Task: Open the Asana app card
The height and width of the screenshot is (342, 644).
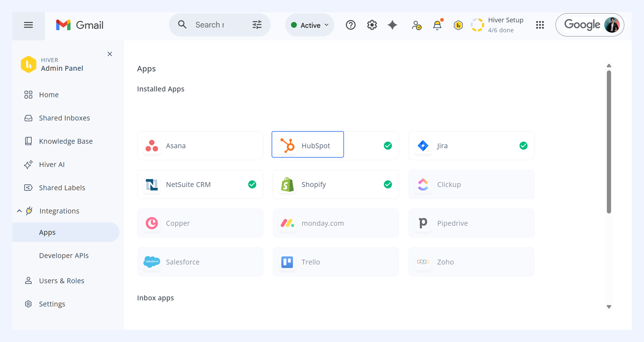Action: [200, 146]
